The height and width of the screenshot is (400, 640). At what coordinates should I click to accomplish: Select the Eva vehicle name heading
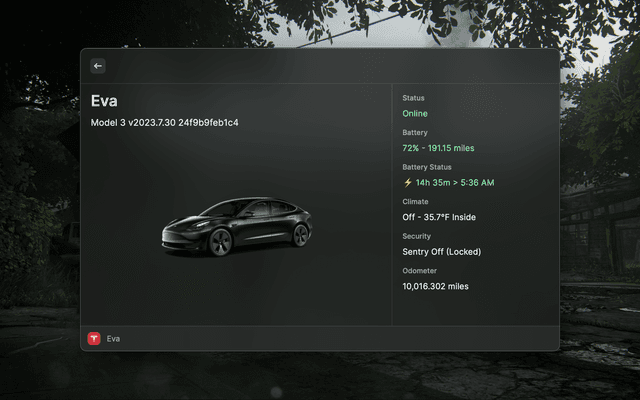pos(104,101)
